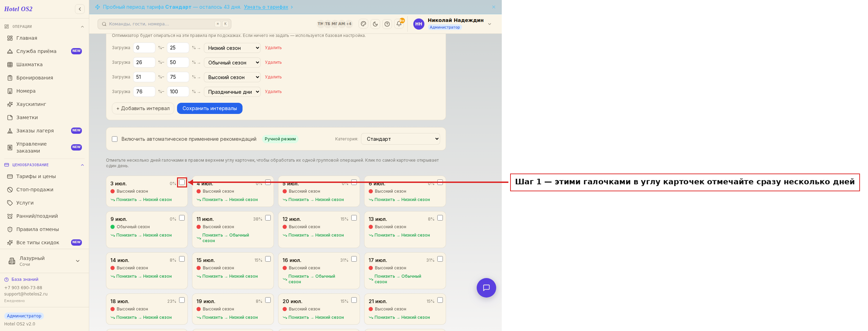Open the floating chat bubble button

click(486, 288)
